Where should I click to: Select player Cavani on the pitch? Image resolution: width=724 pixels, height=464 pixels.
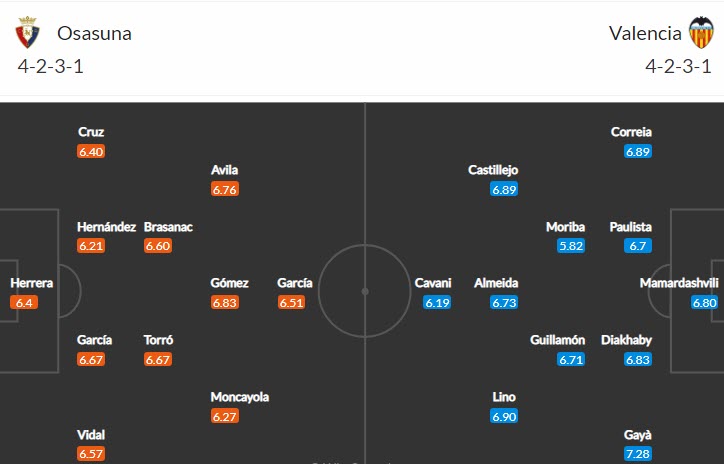point(433,283)
